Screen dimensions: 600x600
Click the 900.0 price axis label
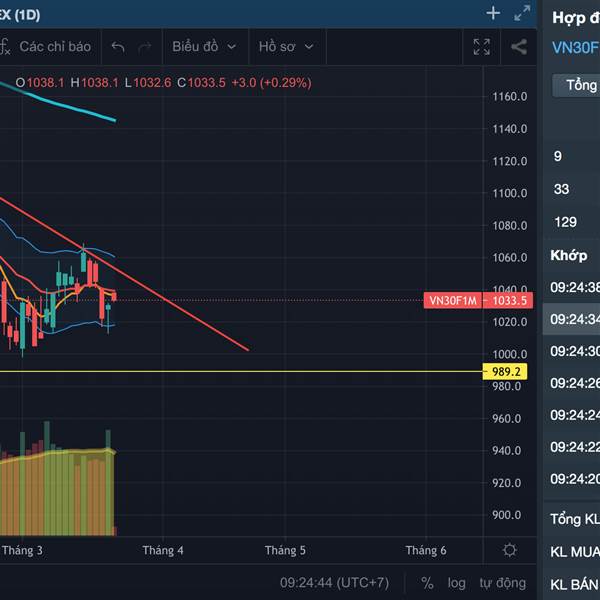tap(507, 515)
